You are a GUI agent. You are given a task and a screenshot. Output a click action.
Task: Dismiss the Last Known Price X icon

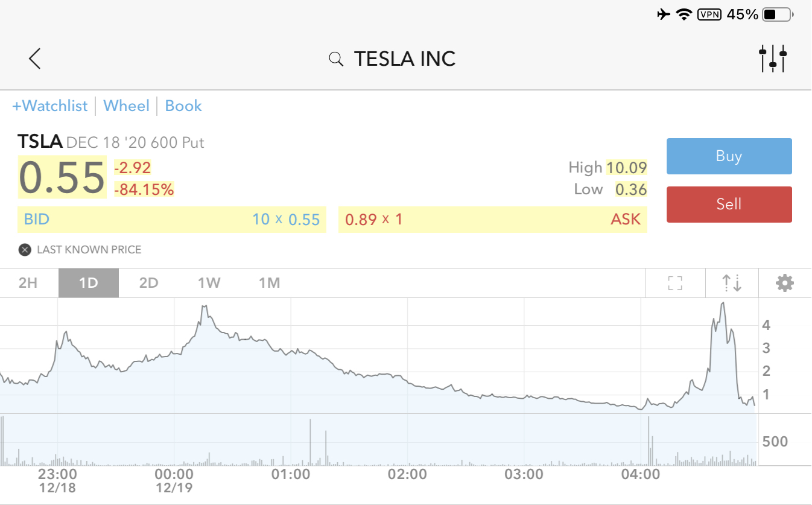pos(25,250)
